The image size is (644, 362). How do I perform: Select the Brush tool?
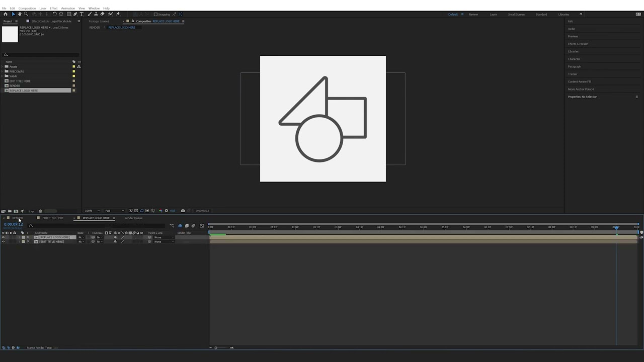(x=90, y=14)
